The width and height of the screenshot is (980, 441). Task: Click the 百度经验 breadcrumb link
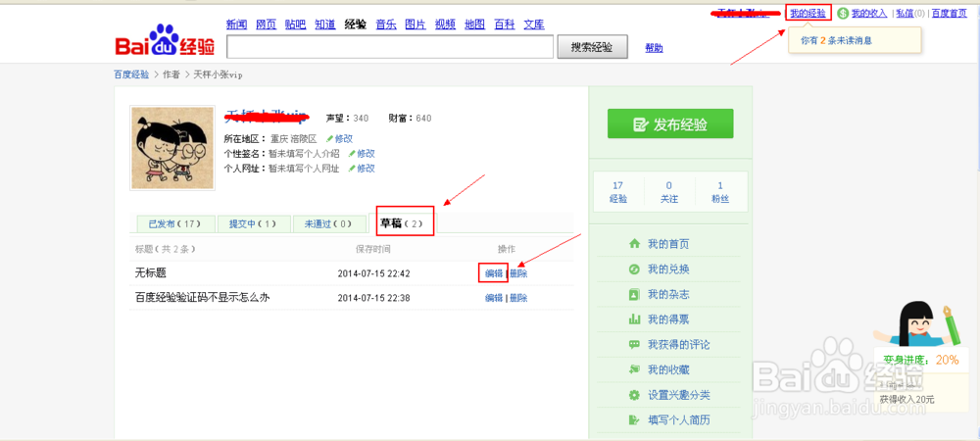click(x=131, y=74)
